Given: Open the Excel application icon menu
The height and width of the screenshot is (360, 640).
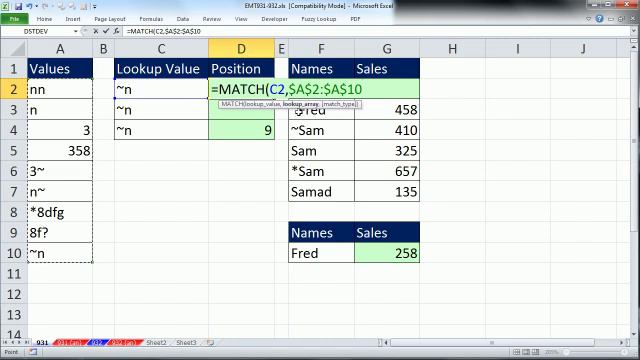Looking at the screenshot, I should coord(5,7).
